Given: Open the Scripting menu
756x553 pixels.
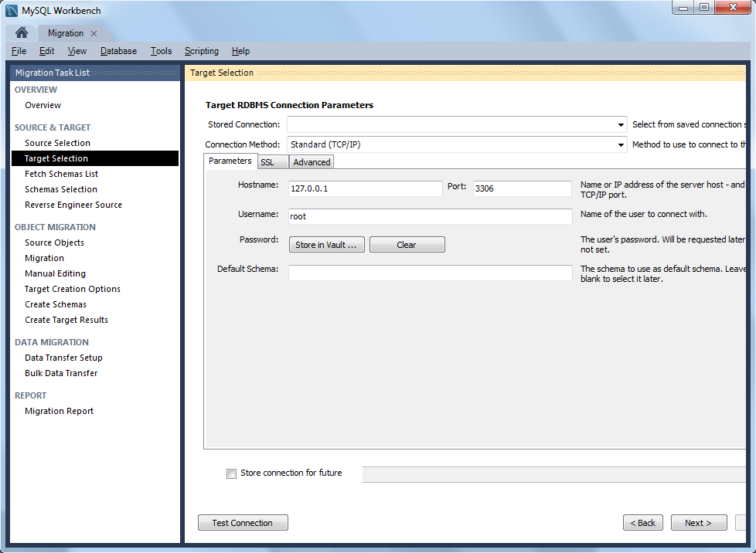Looking at the screenshot, I should pyautogui.click(x=202, y=51).
